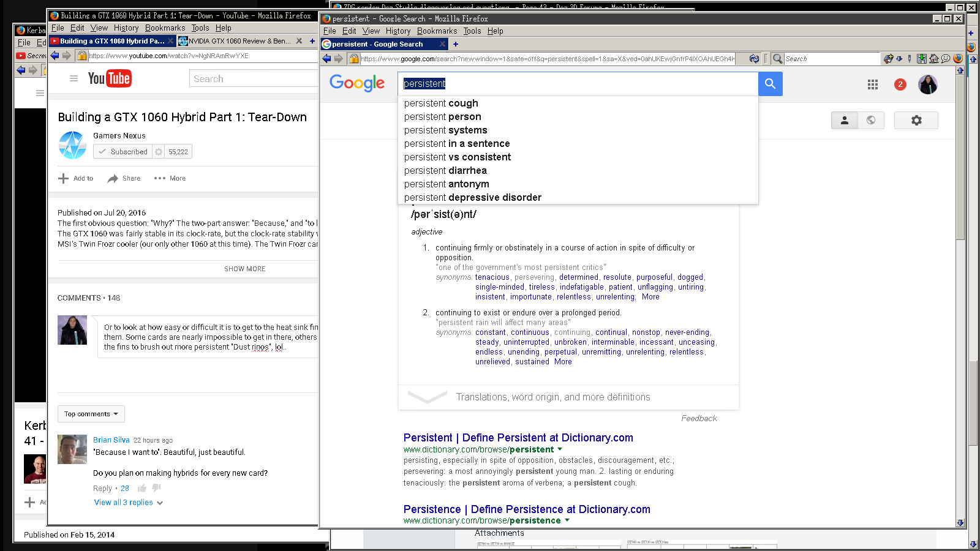Select the persistent - Google Search tab

[384, 44]
